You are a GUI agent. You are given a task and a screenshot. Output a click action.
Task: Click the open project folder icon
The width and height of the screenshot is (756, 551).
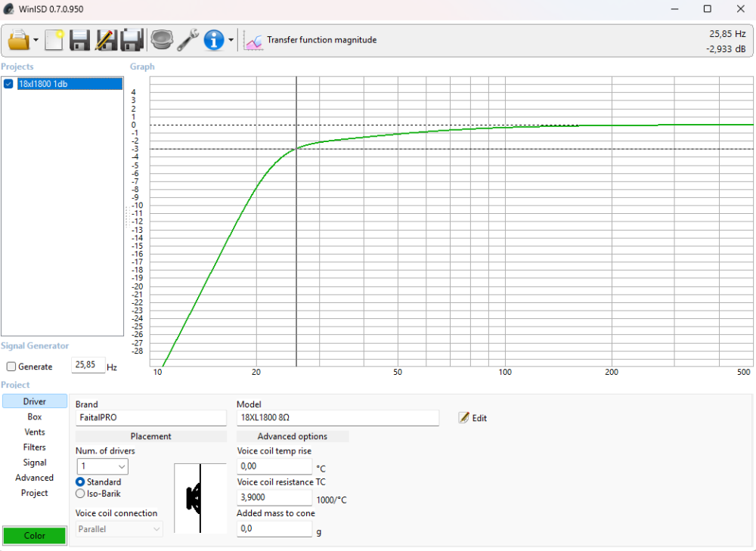pyautogui.click(x=17, y=40)
